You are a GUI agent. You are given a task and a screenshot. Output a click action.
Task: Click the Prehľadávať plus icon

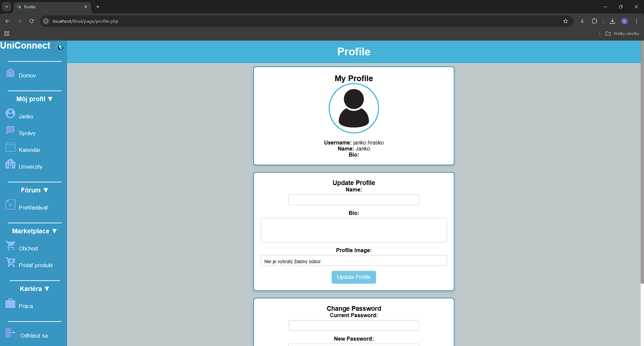tap(10, 205)
